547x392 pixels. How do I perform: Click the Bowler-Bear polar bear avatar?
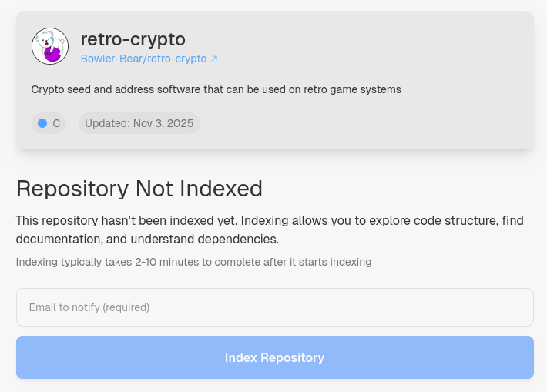tap(50, 46)
